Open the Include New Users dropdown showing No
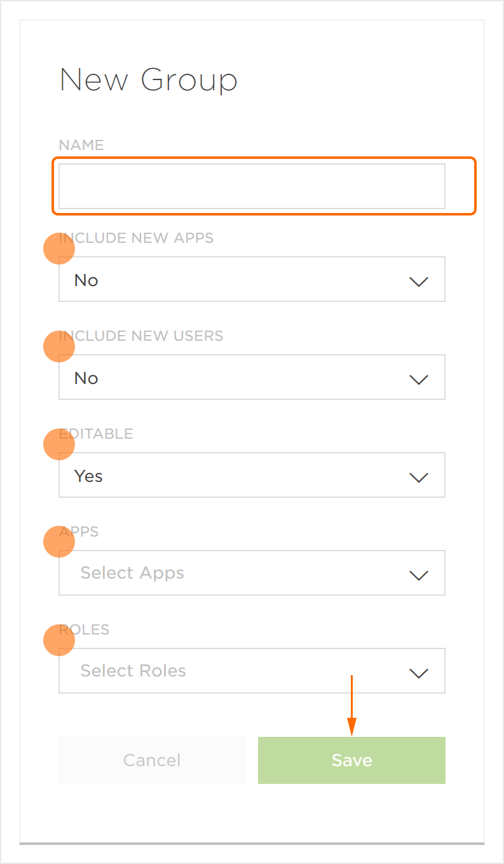 242,377
